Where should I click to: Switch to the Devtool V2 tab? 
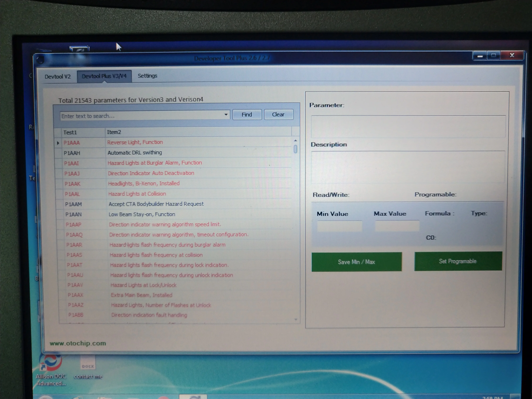pyautogui.click(x=58, y=77)
